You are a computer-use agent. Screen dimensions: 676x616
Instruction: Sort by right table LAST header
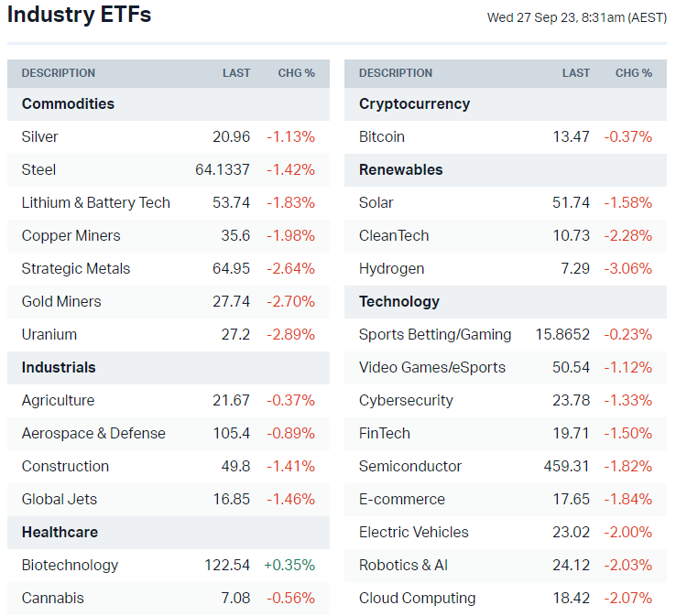tap(576, 73)
